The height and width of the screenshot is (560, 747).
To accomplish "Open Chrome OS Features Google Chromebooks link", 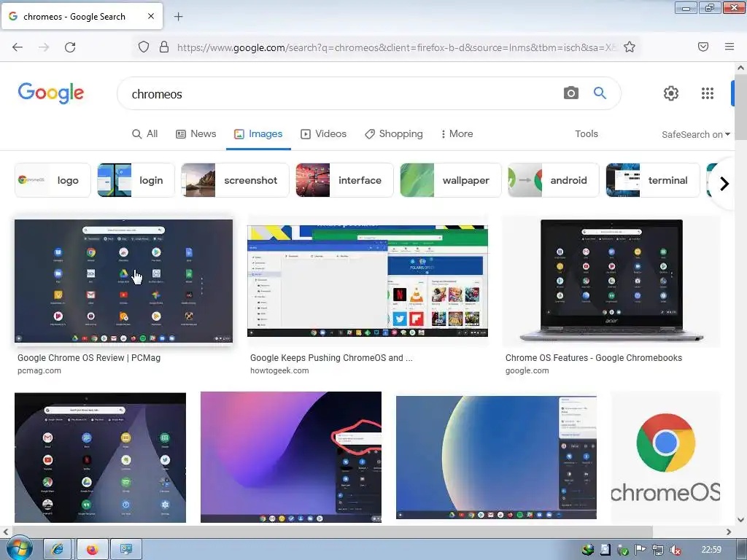I will [x=594, y=357].
